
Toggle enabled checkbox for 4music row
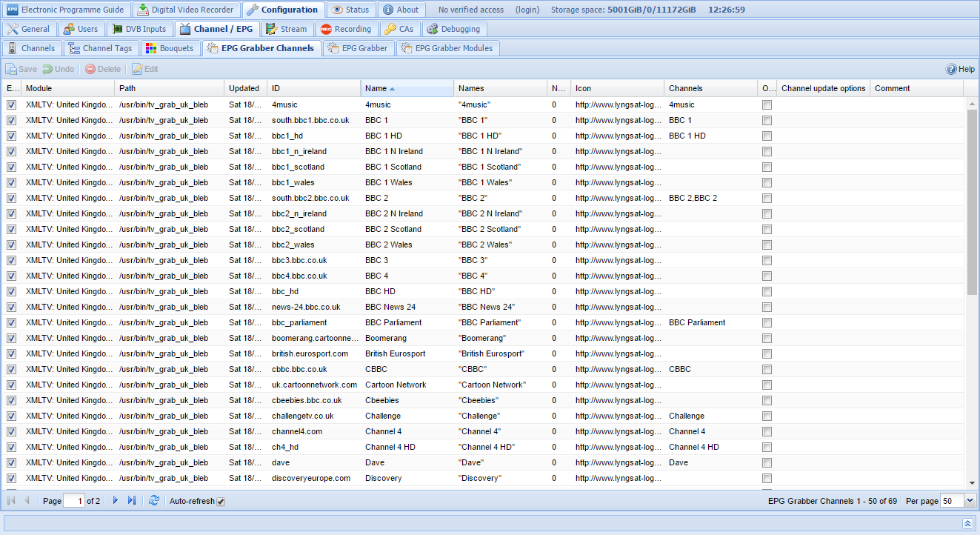(x=11, y=105)
